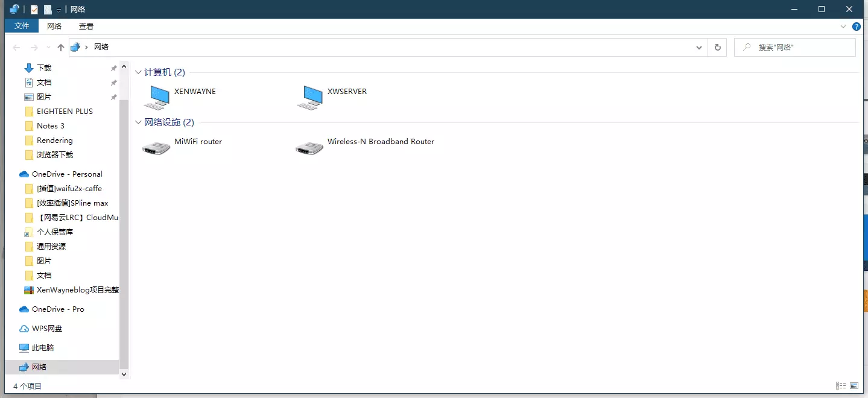Click the refresh button beside address bar
This screenshot has width=868, height=398.
(717, 47)
